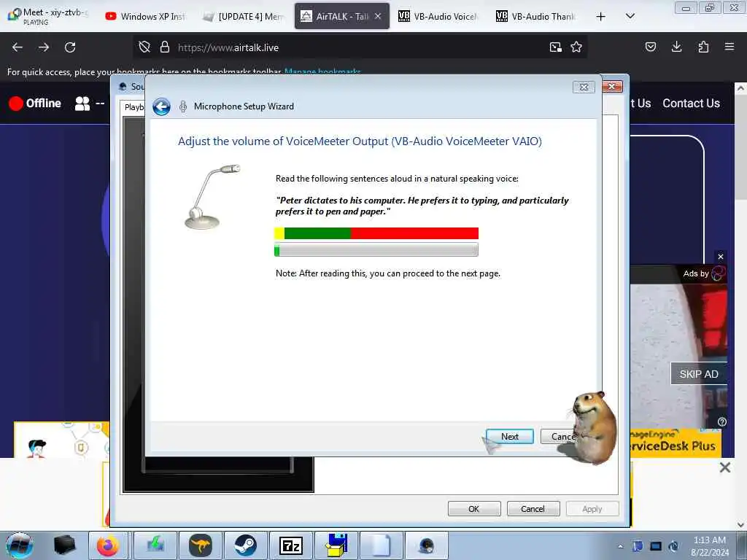Image resolution: width=747 pixels, height=560 pixels.
Task: List all tabs dropdown arrow
Action: 630,16
